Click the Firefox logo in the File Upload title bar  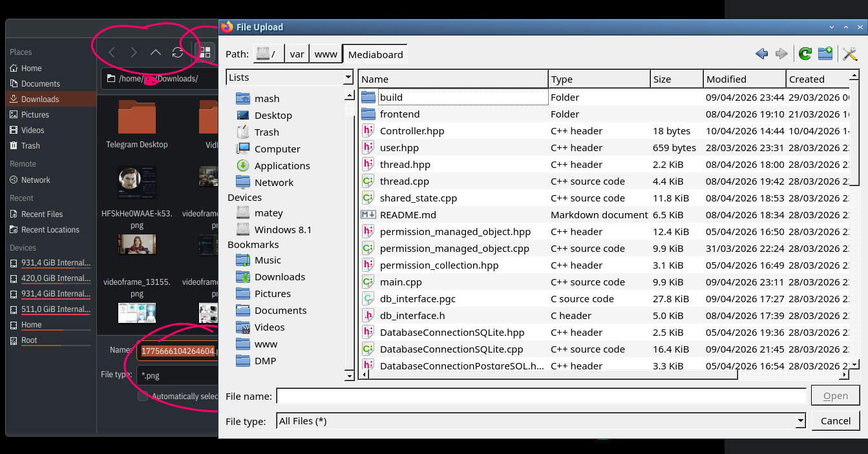click(227, 27)
